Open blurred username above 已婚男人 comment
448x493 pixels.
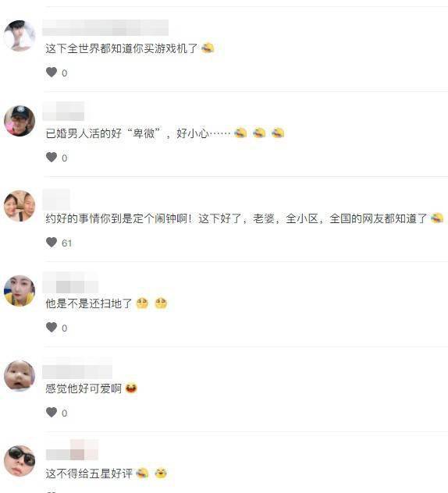click(63, 112)
